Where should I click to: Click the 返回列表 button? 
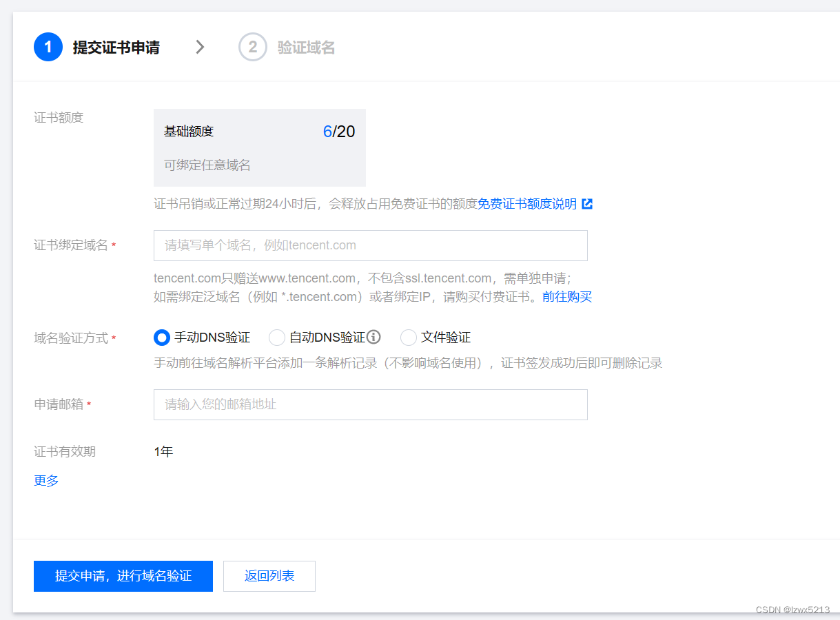[269, 576]
